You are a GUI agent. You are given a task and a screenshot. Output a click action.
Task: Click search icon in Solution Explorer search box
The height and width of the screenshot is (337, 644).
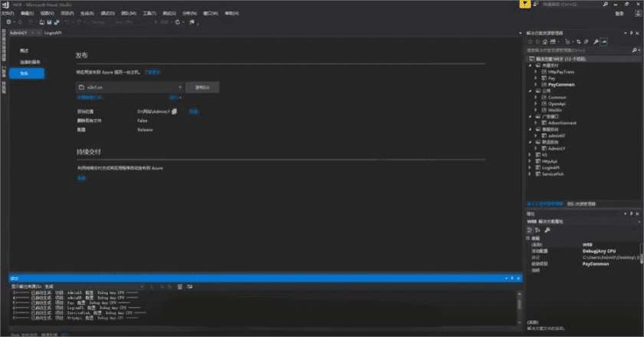coord(635,50)
